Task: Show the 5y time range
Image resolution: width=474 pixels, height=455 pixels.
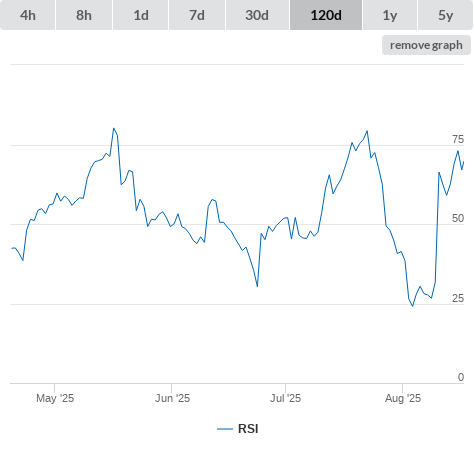Action: [446, 15]
